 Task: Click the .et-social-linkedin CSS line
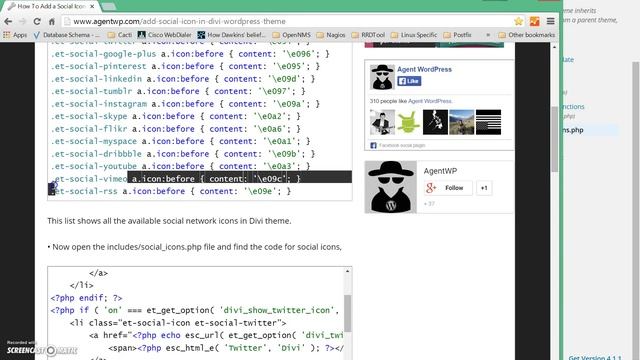[x=183, y=79]
